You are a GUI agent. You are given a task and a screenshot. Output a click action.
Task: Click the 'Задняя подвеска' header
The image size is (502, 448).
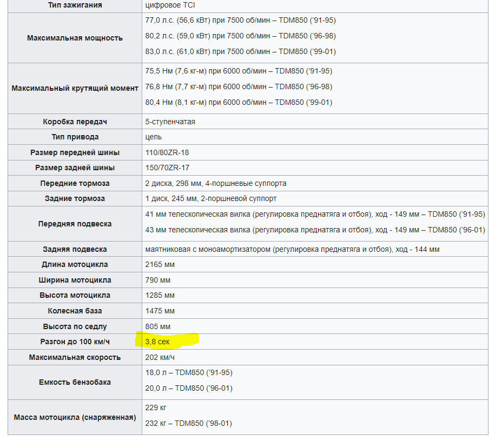click(75, 250)
